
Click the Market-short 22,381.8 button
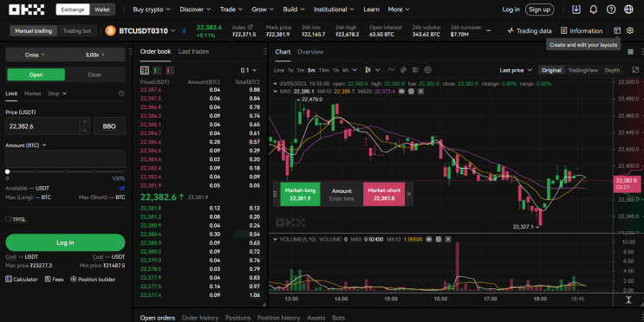coord(384,194)
